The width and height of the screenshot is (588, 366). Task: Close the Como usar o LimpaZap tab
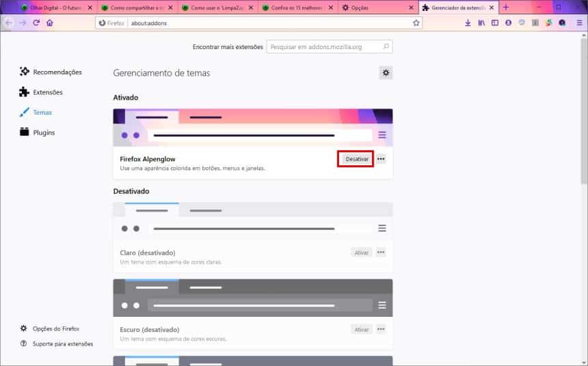click(251, 8)
